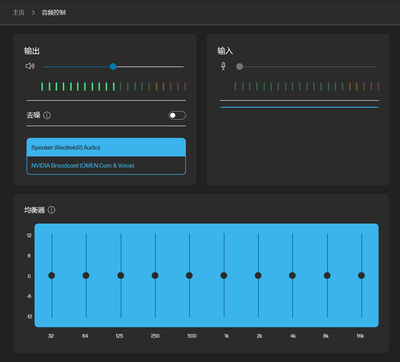This screenshot has width=400, height=362.
Task: Open the noise reduction info icon
Action: tap(47, 115)
